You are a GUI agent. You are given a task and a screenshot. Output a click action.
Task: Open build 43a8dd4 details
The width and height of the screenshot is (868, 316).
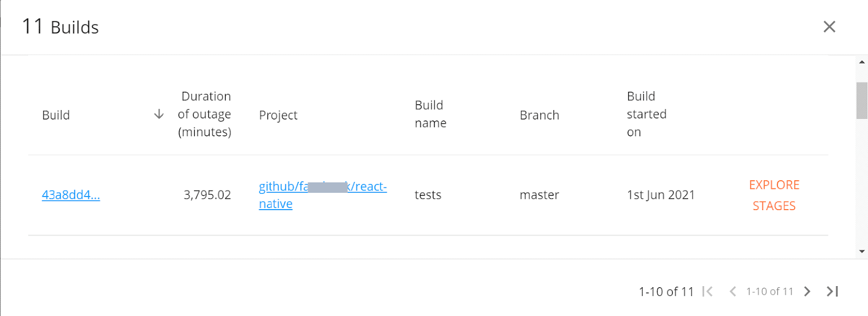coord(71,194)
